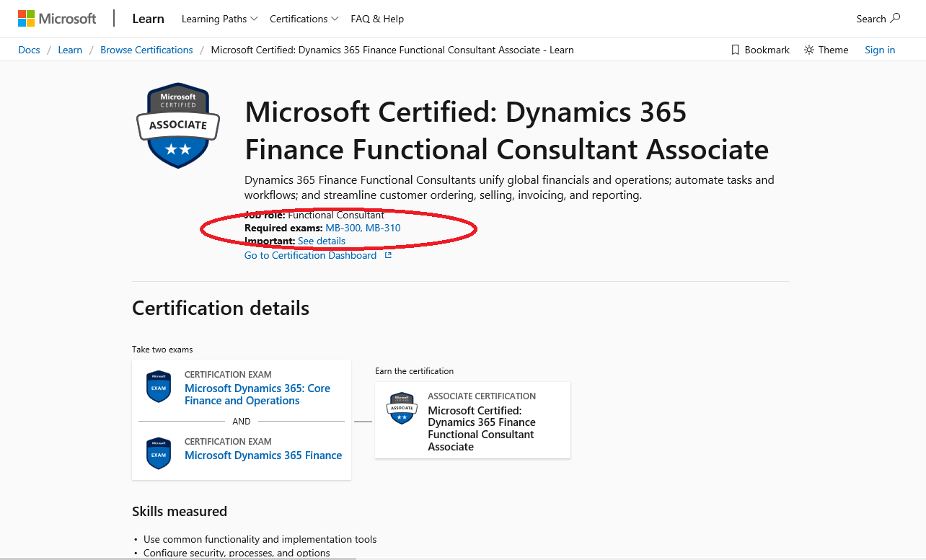Expand the Certifications menu
Screen dimensions: 926x560
point(304,19)
